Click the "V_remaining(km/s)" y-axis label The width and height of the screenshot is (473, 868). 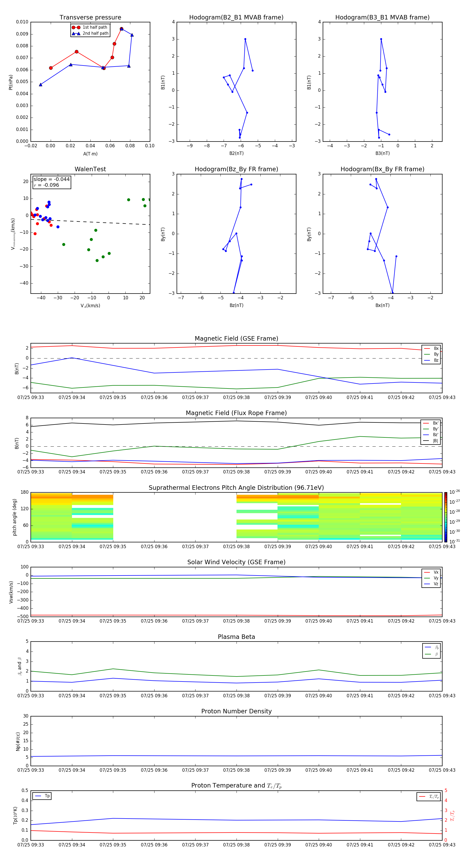coord(13,234)
